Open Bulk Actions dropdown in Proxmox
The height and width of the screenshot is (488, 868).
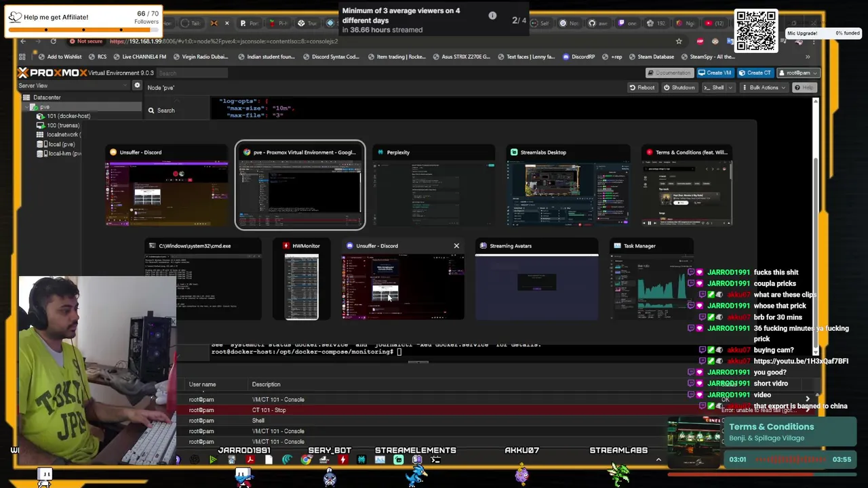764,87
